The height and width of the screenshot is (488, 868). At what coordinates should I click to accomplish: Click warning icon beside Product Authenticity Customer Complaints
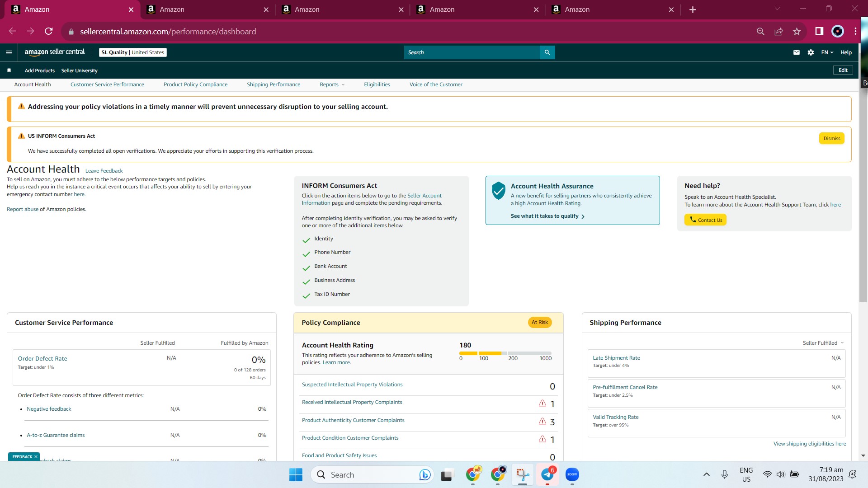542,421
